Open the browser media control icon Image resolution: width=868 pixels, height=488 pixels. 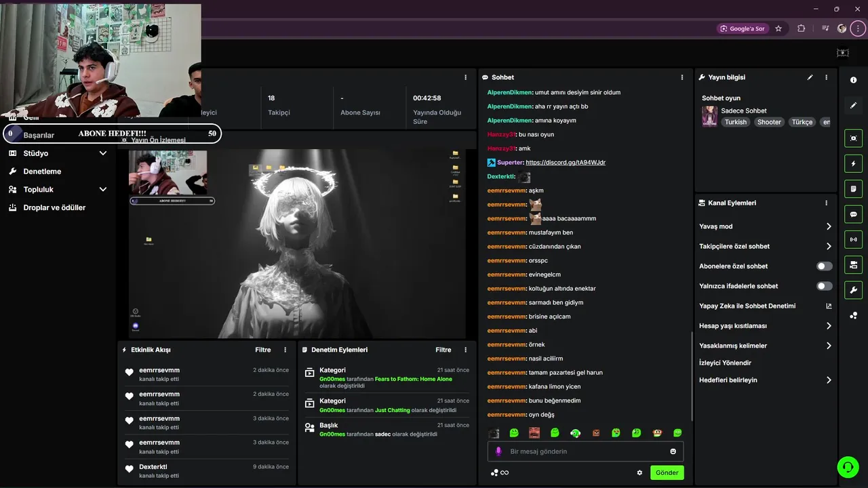pyautogui.click(x=825, y=28)
